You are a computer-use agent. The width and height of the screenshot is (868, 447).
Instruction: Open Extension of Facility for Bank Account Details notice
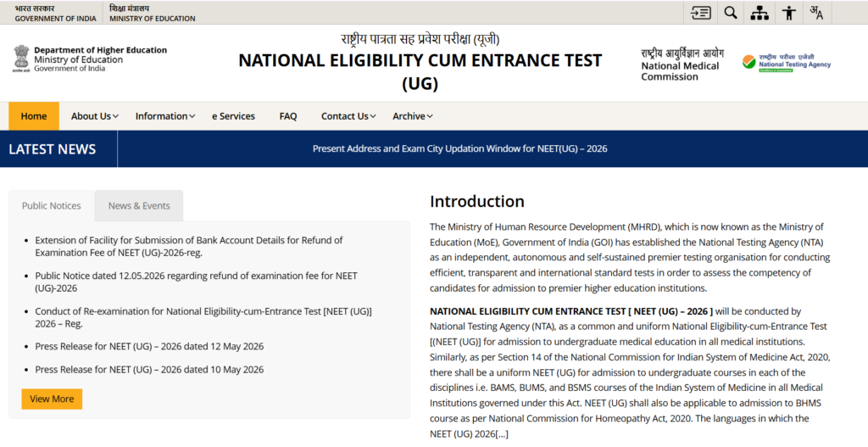click(x=189, y=247)
